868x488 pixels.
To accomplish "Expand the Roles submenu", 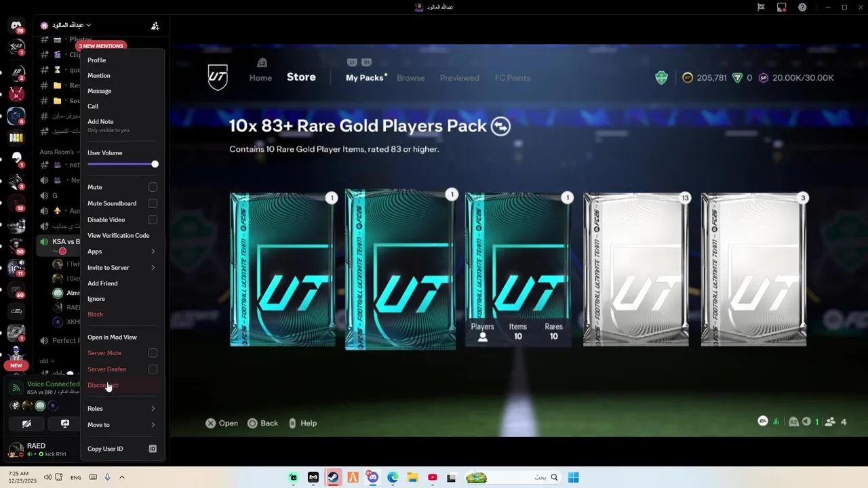I will tap(122, 409).
